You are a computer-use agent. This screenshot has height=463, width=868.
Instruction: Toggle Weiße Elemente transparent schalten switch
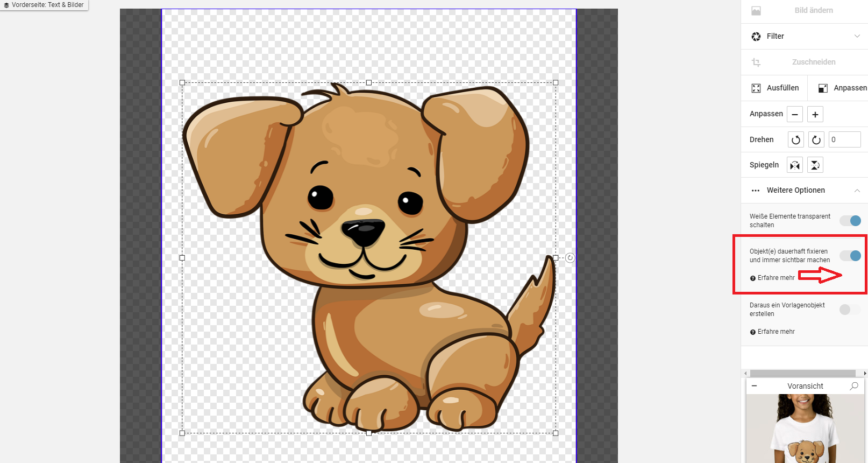[850, 221]
